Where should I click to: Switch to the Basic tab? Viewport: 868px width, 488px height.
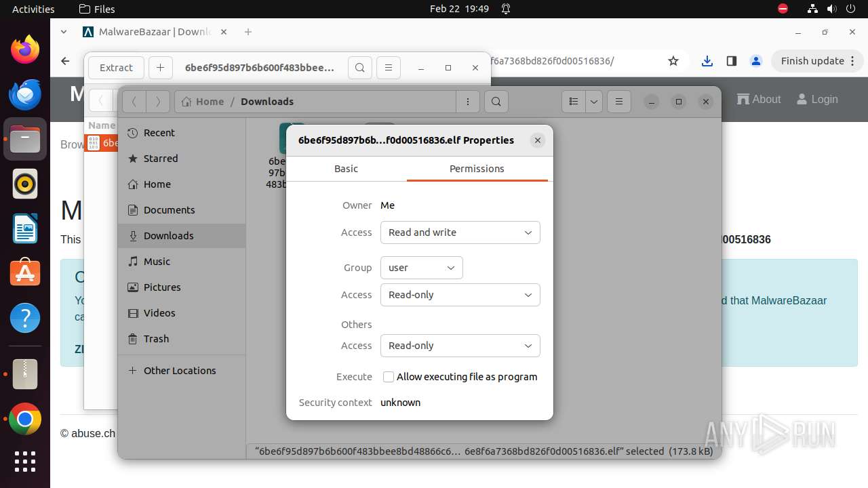tap(346, 169)
